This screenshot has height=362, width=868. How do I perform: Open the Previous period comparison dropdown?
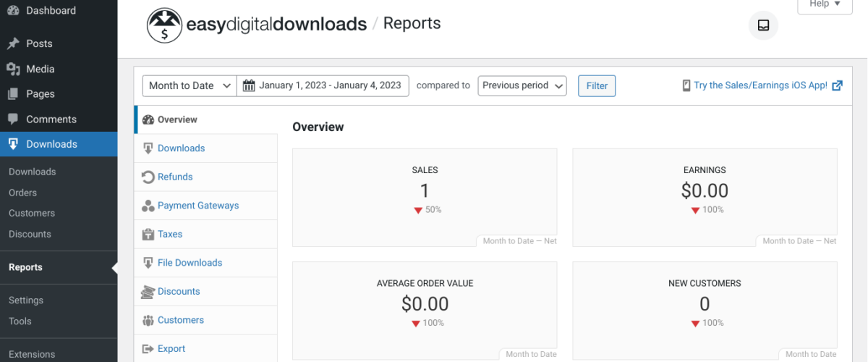[522, 85]
